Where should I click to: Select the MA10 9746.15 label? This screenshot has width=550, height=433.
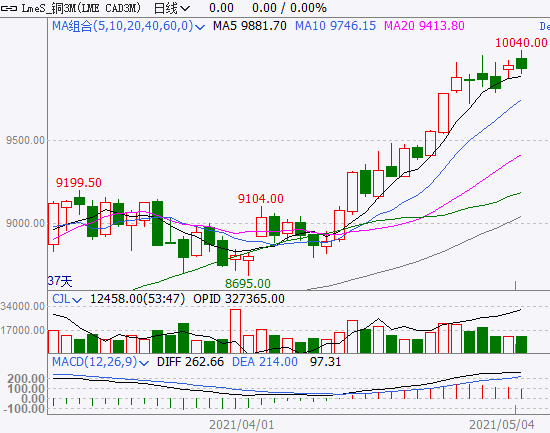point(335,26)
